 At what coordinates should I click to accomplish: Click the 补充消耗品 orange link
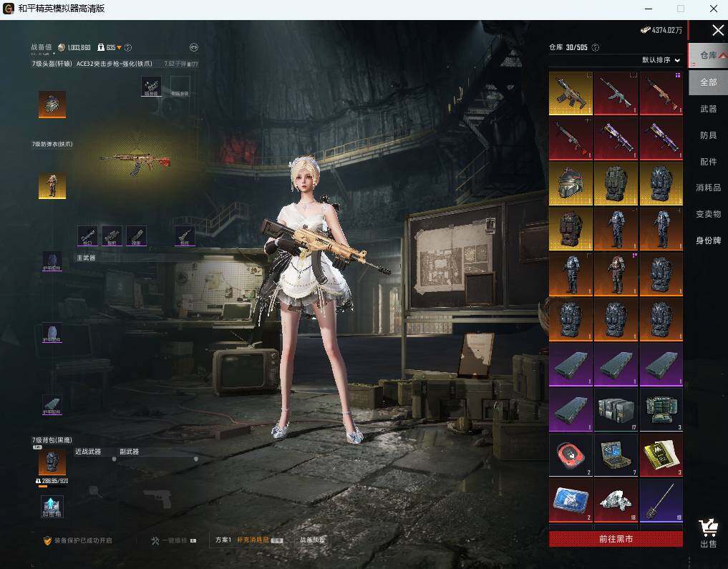point(253,540)
